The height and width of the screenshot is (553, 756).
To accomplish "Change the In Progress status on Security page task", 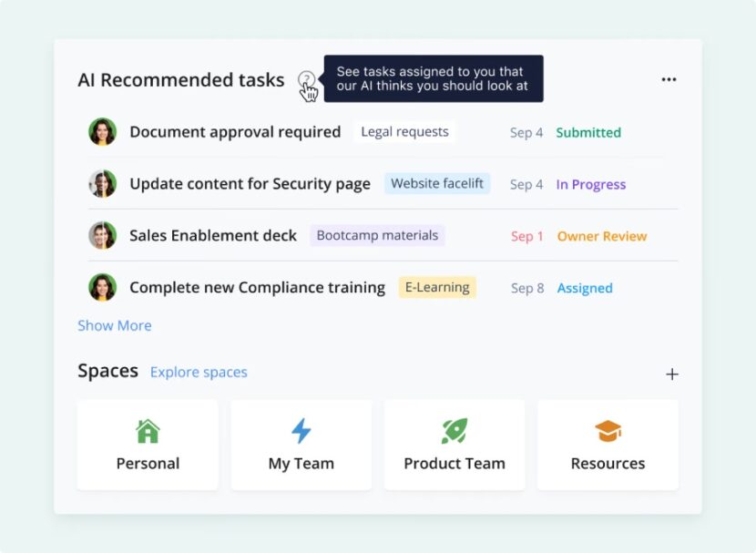I will (591, 184).
